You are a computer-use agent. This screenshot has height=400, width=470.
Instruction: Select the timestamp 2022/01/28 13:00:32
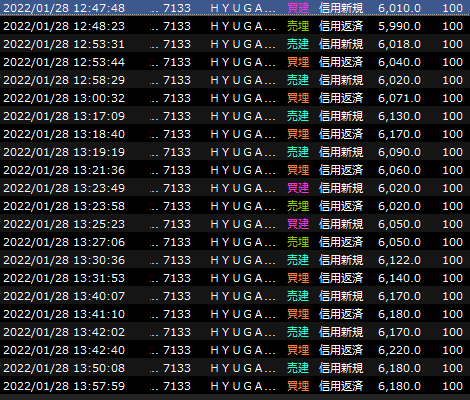64,98
